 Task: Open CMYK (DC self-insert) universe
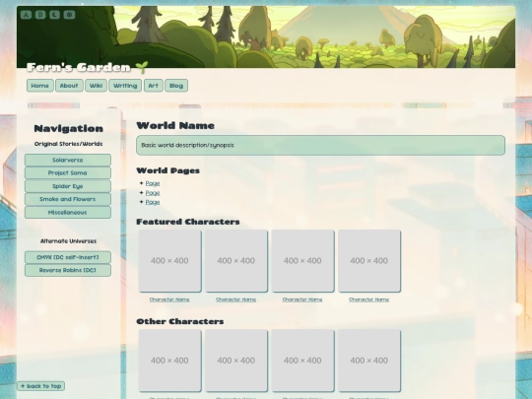[68, 257]
